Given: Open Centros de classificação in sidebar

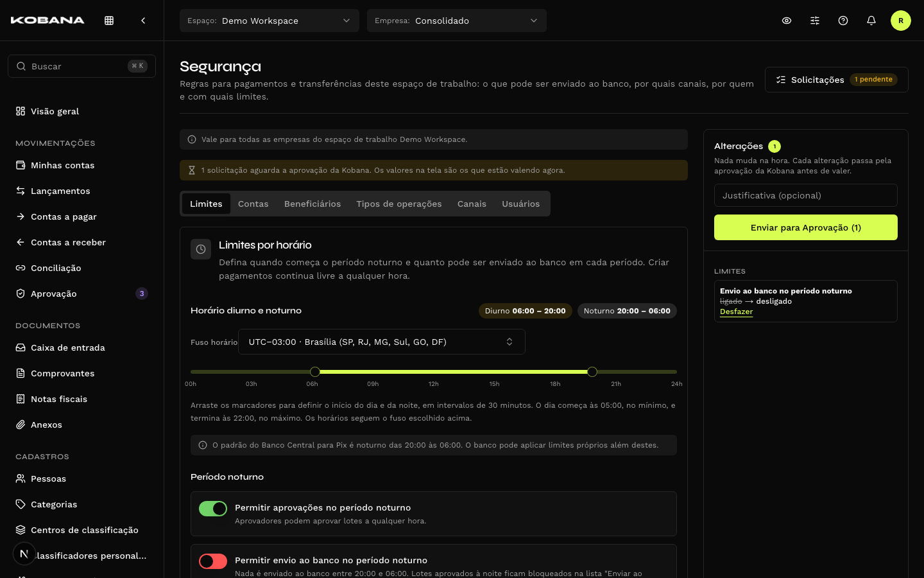Looking at the screenshot, I should [81, 530].
